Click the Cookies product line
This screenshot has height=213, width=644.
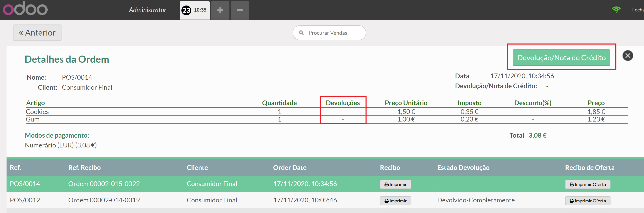pos(38,112)
